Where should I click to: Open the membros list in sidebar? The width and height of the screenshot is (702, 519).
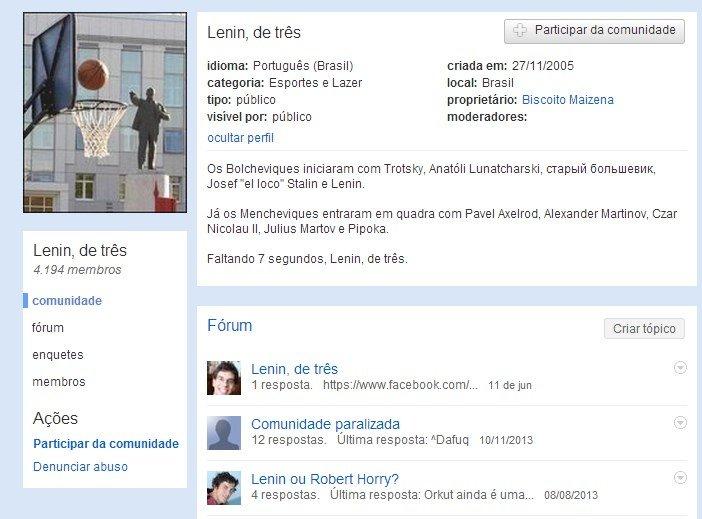pos(59,381)
